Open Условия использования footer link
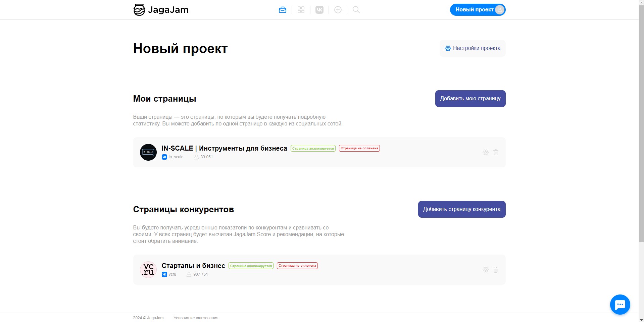Image resolution: width=644 pixels, height=322 pixels. tap(196, 318)
